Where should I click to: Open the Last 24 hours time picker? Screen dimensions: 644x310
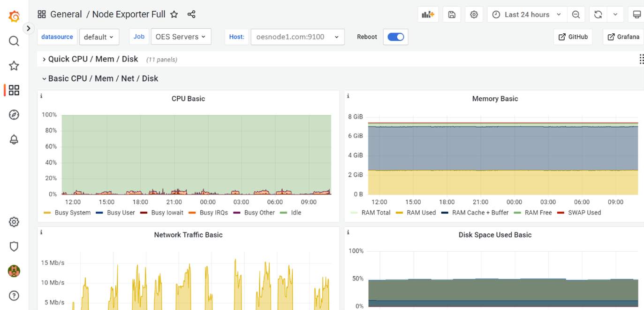tap(526, 15)
